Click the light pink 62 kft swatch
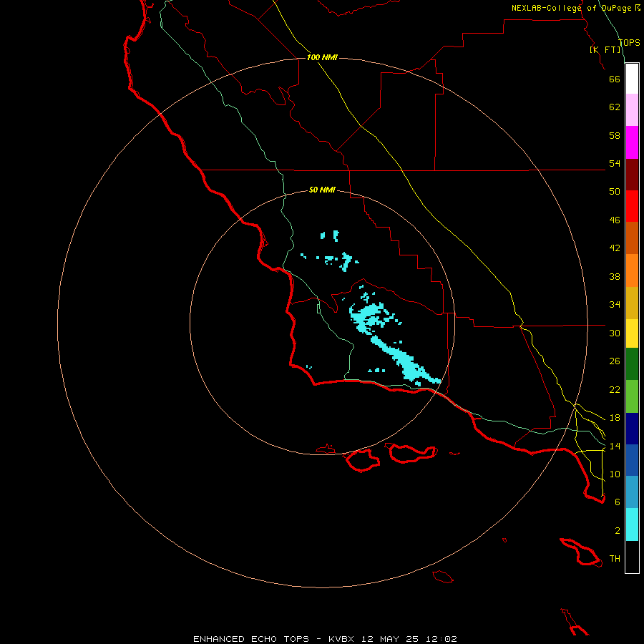This screenshot has width=644, height=644. click(632, 110)
